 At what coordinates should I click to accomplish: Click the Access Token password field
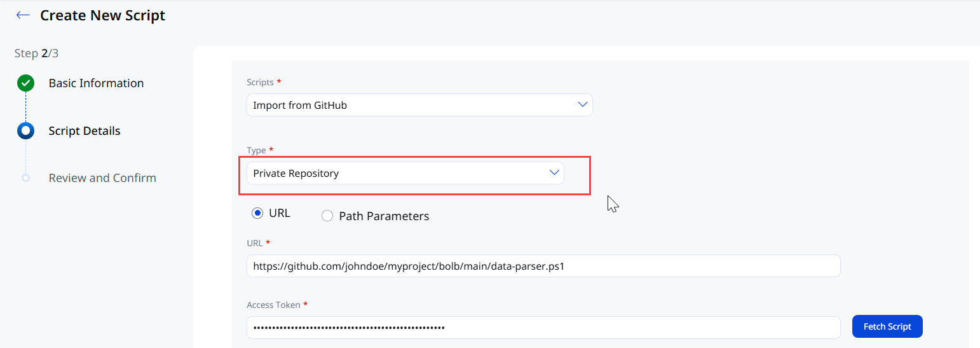543,328
